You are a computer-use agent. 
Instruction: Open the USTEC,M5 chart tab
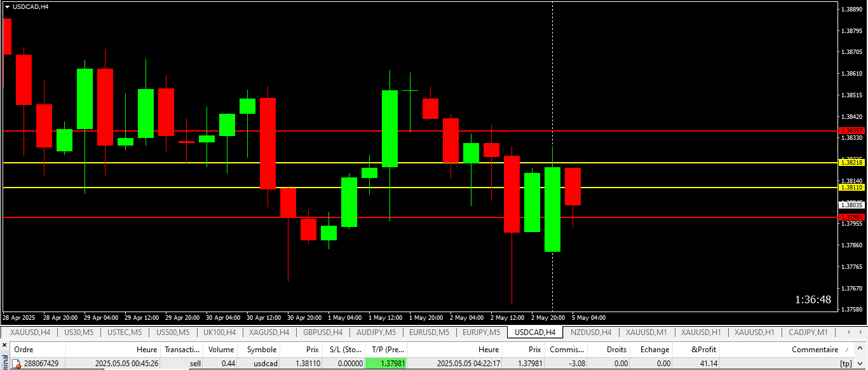[x=125, y=332]
